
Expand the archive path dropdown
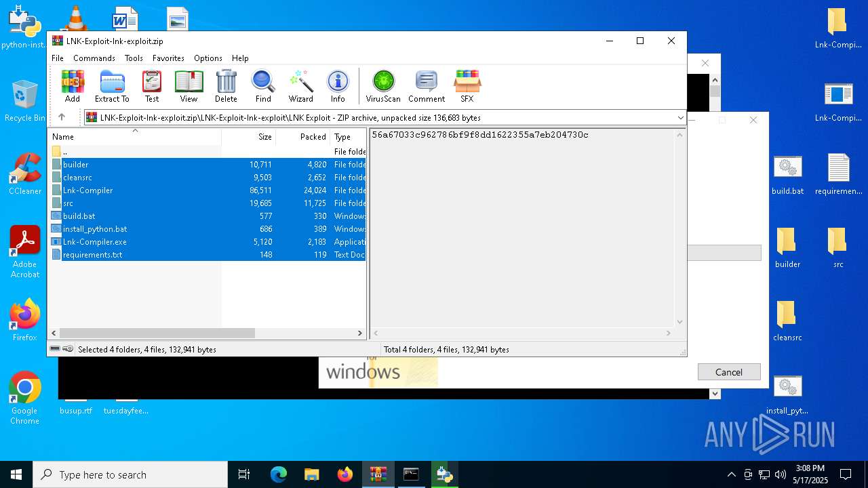click(x=680, y=118)
